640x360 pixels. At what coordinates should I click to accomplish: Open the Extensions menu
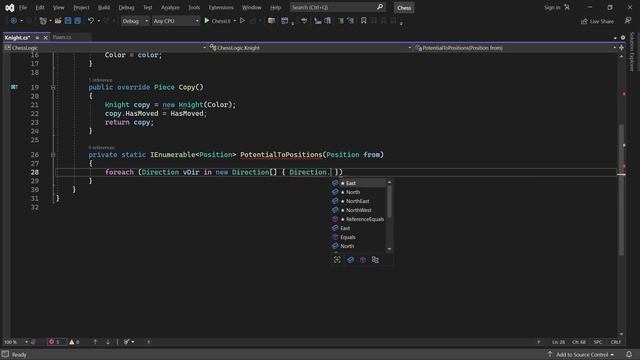click(221, 7)
